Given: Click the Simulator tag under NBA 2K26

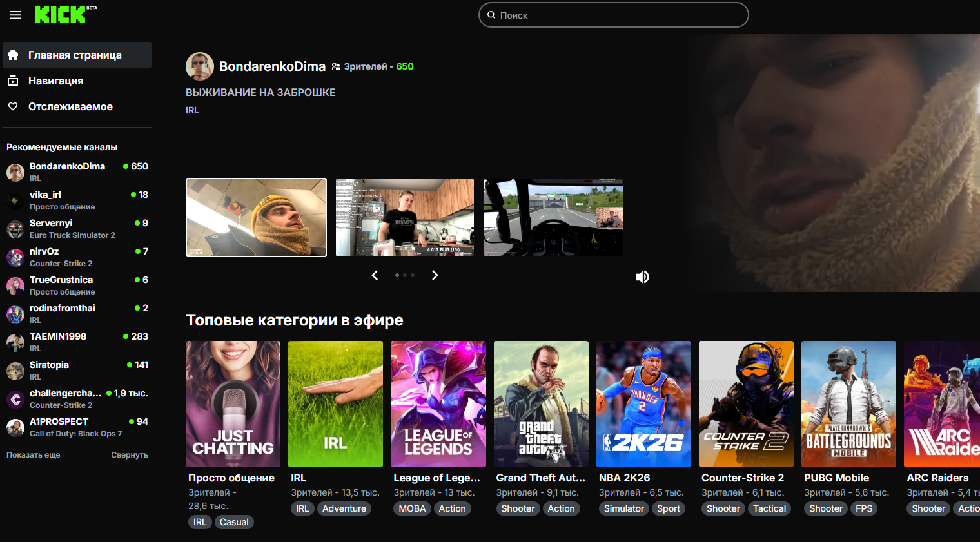Looking at the screenshot, I should 624,508.
